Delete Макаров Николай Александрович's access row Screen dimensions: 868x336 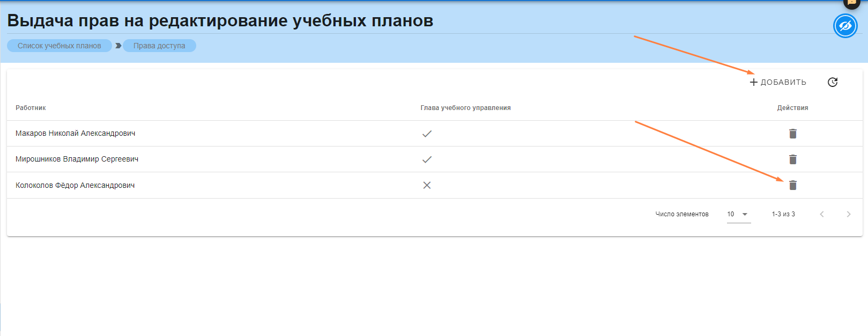coord(792,134)
